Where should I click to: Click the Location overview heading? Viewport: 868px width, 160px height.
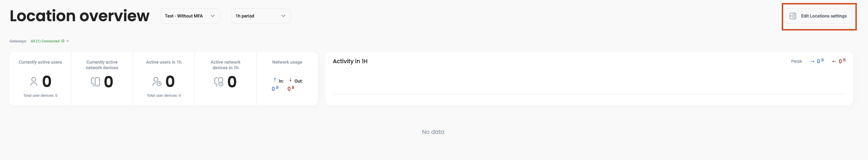click(80, 16)
